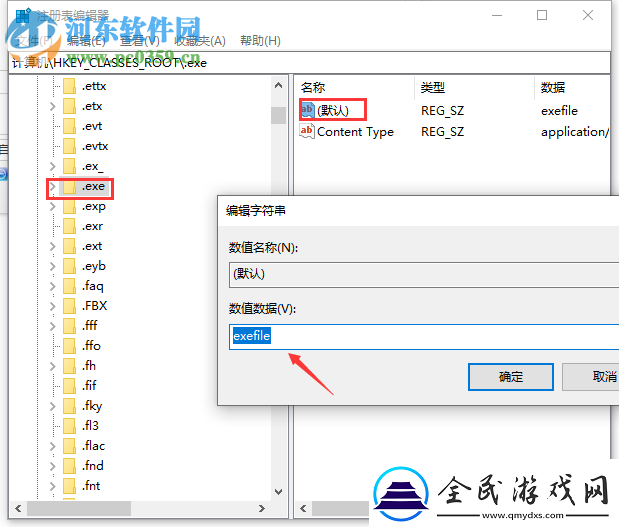Click the .FBX folder icon

[x=69, y=306]
